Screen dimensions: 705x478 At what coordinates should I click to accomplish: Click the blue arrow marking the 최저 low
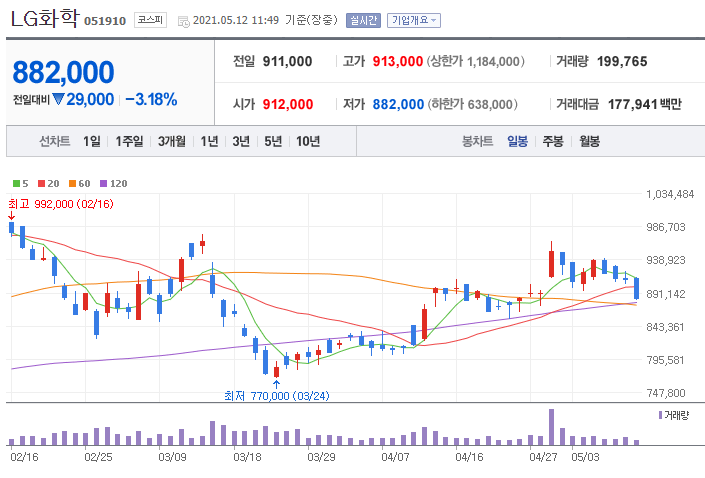[277, 384]
